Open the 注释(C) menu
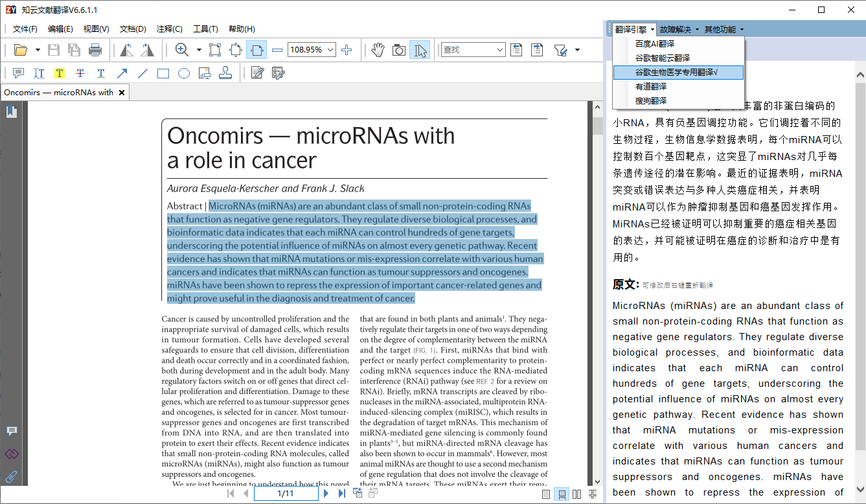Image resolution: width=866 pixels, height=504 pixels. pos(170,29)
